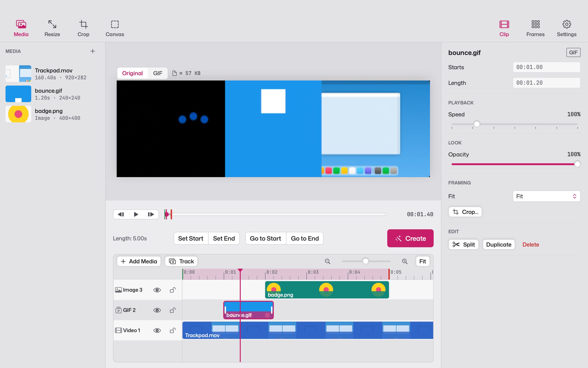Step forward one frame
Viewport: 588px width, 368px height.
(x=151, y=214)
